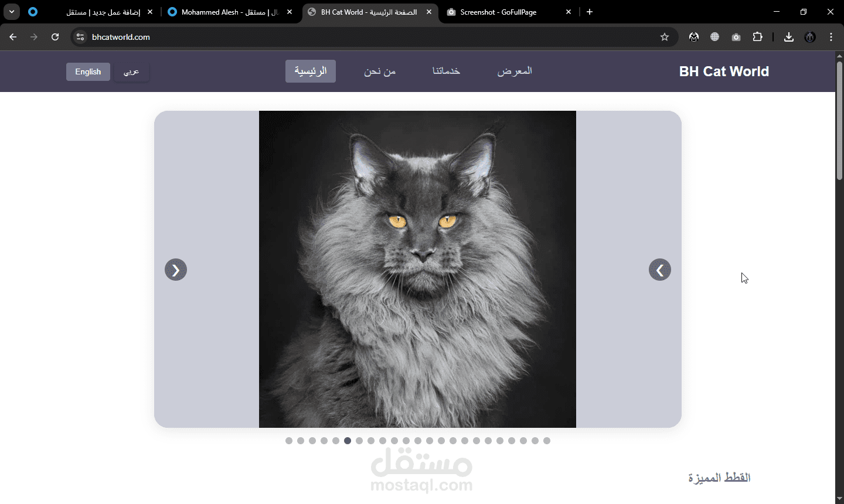The image size is (844, 504).
Task: Select the last carousel dot
Action: (547, 441)
